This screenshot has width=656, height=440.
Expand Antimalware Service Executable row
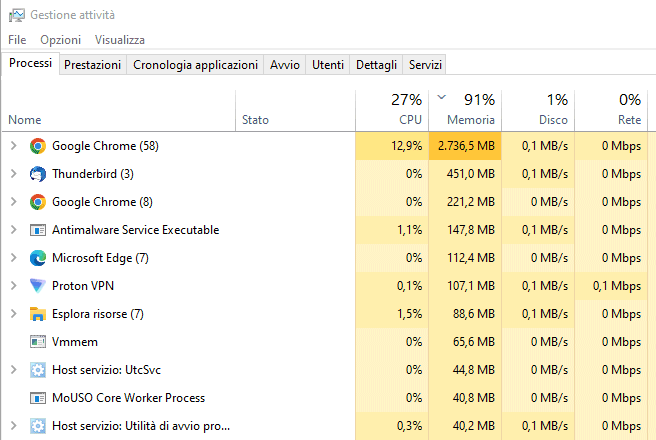pyautogui.click(x=13, y=230)
